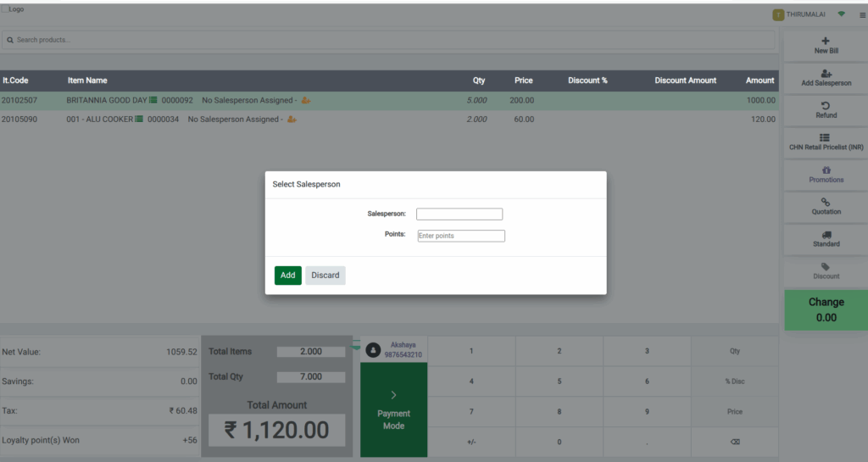Click the Discount Amount column header

click(685, 81)
